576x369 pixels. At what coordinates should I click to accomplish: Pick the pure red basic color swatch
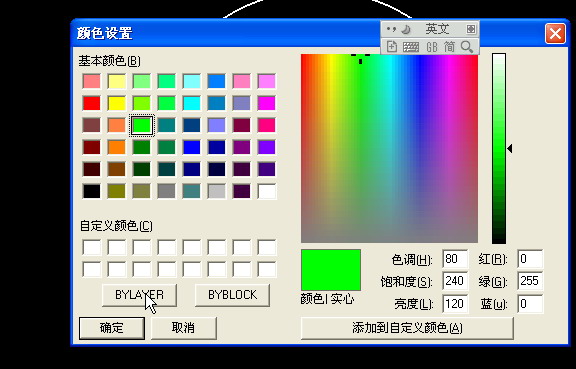coord(91,103)
